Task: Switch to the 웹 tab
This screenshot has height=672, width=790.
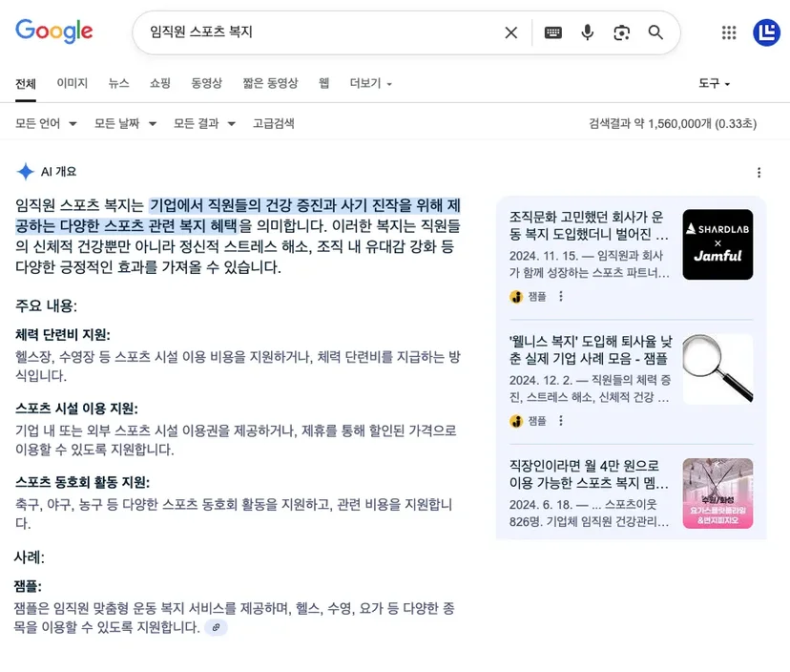Action: [324, 83]
